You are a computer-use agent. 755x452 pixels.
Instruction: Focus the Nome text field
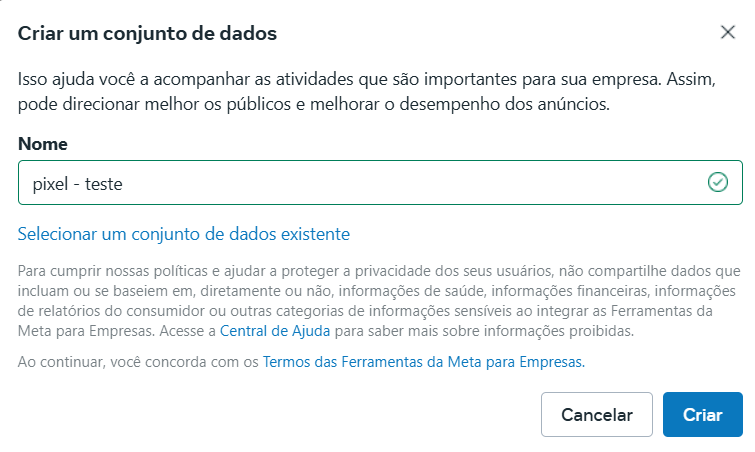coord(380,182)
